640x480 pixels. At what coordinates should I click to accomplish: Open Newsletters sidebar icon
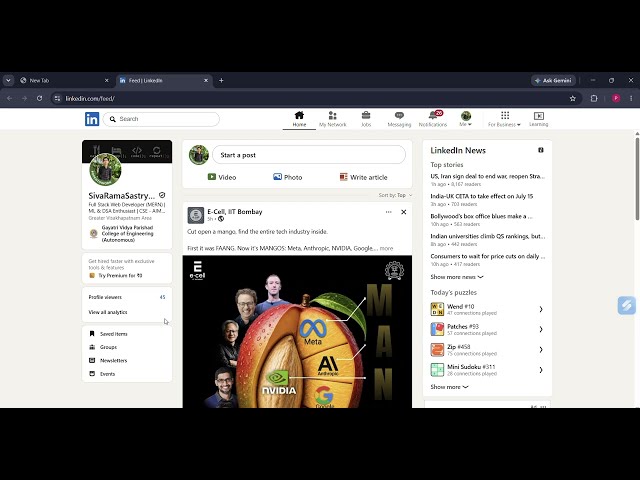point(92,360)
